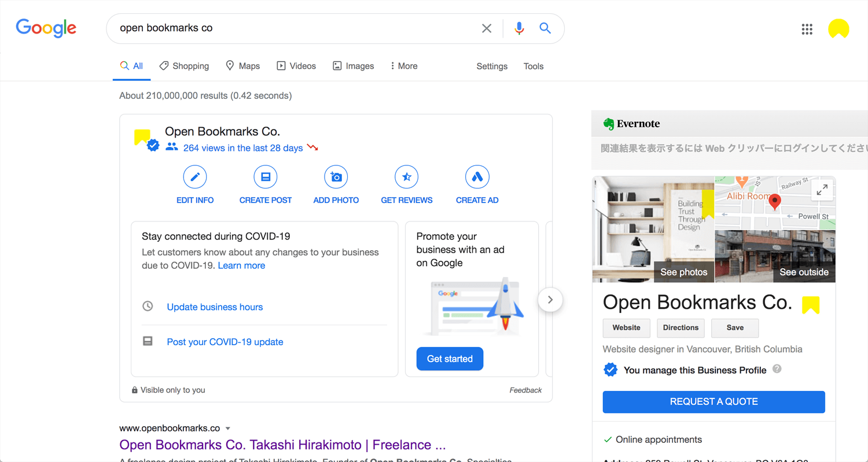Viewport: 868px width, 462px height.
Task: Open the Google apps grid
Action: [807, 29]
